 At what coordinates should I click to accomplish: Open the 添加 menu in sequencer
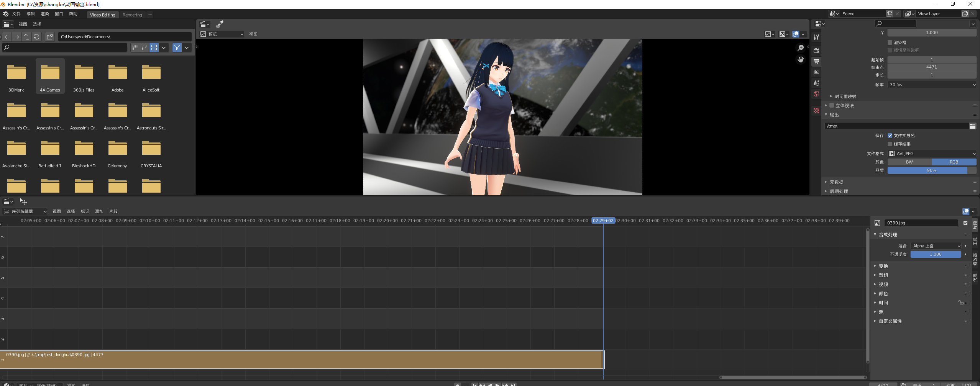[x=99, y=211]
